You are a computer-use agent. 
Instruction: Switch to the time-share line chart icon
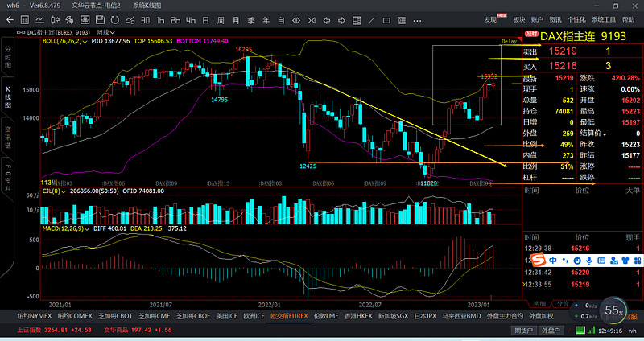tap(39, 20)
